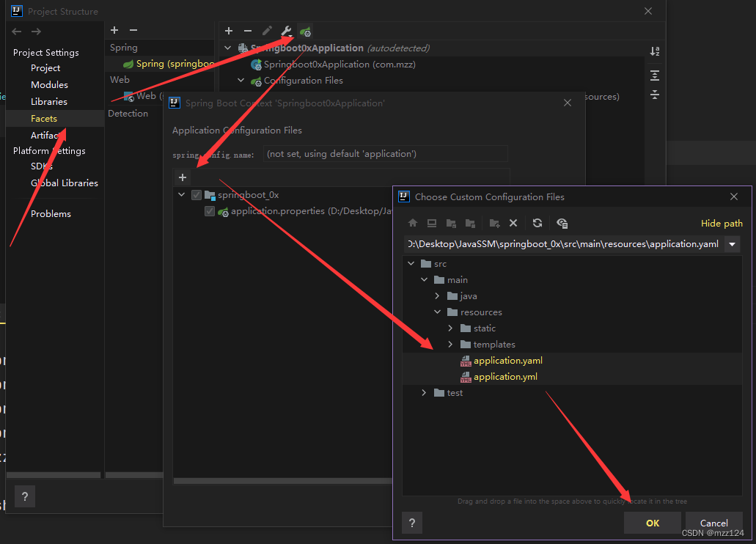Click the plus icon in Spring Boot Context dialog

(183, 177)
